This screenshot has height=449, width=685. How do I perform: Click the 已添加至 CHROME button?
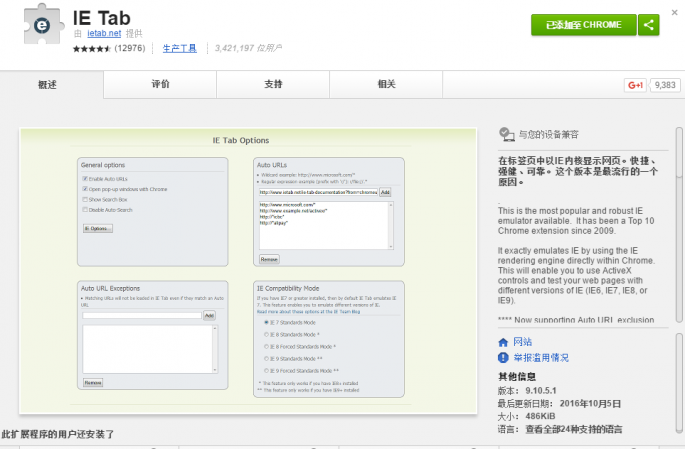pos(582,25)
